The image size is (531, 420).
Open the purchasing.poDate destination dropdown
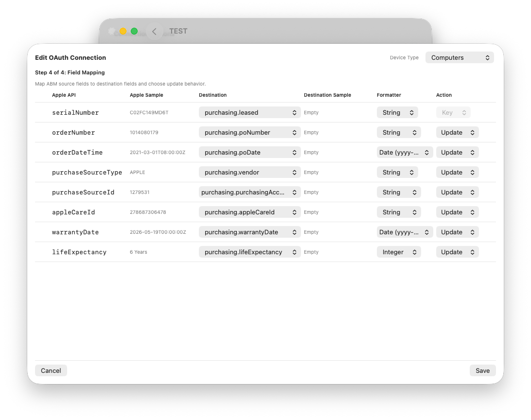(x=249, y=152)
